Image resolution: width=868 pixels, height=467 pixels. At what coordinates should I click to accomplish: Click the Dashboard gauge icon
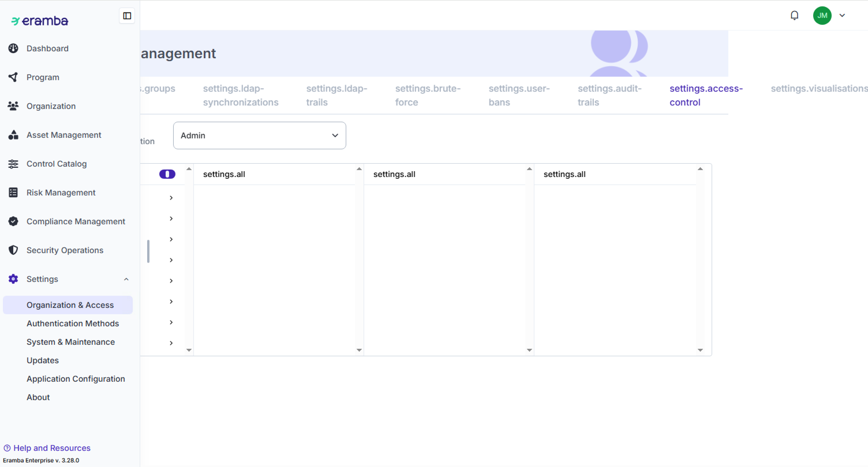[x=13, y=48]
